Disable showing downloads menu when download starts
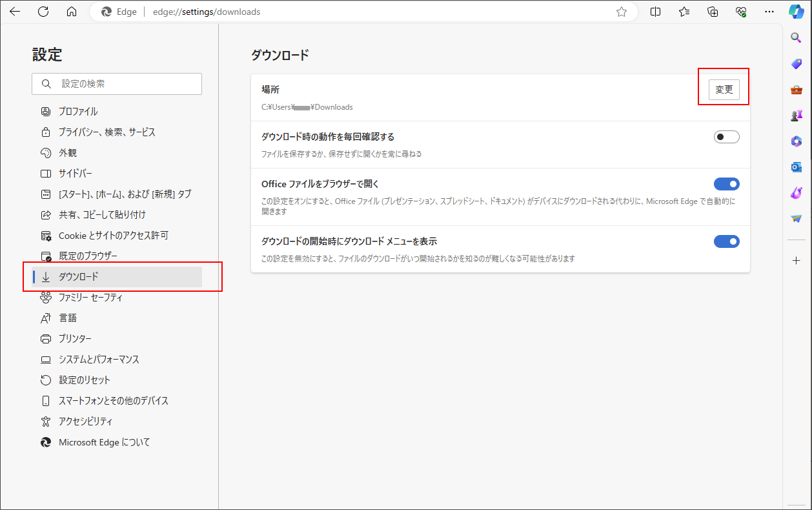This screenshot has width=812, height=510. [x=726, y=241]
